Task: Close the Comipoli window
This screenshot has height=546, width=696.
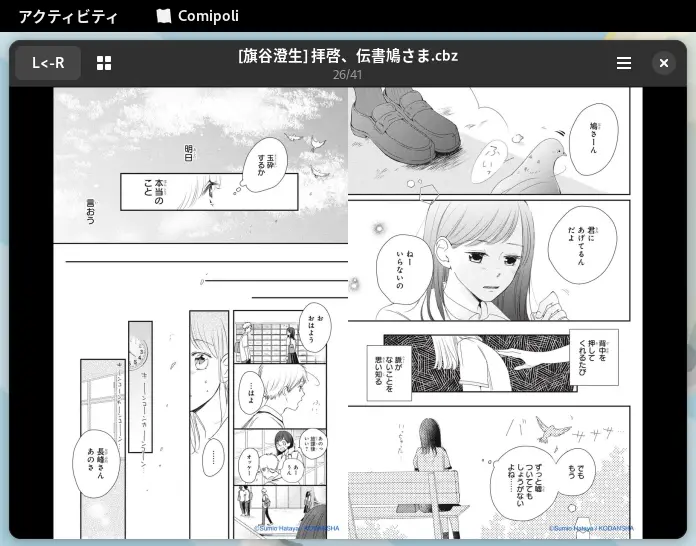Action: coord(664,63)
